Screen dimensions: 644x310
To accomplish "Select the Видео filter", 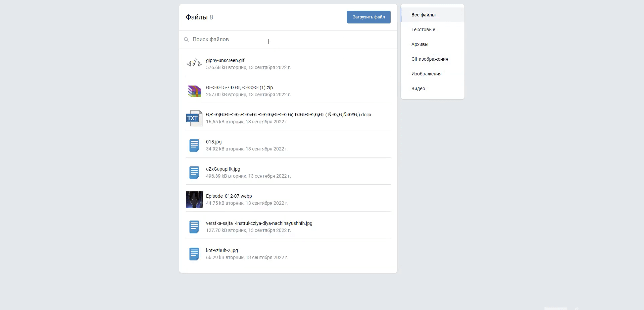I will click(x=433, y=88).
